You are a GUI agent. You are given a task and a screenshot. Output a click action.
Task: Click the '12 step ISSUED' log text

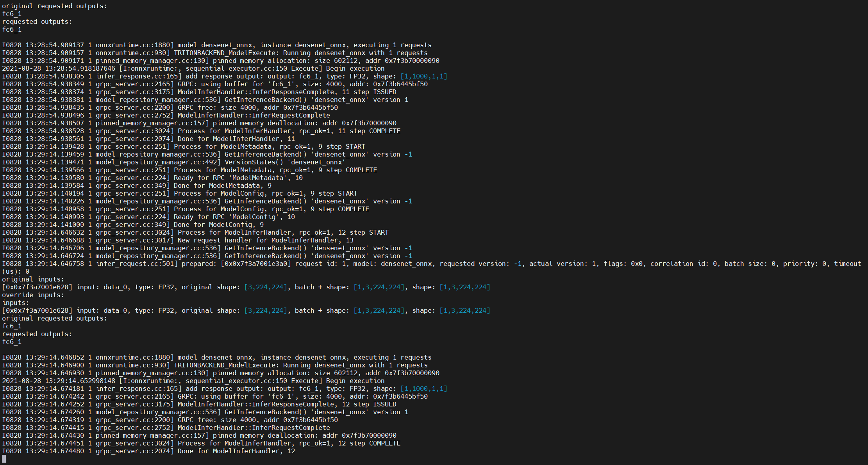[x=369, y=404]
